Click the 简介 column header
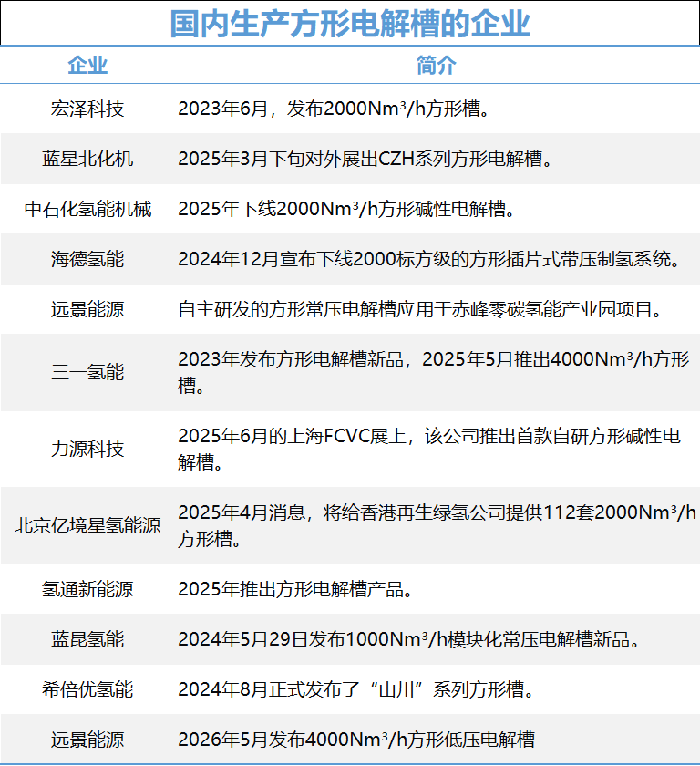 [x=437, y=65]
